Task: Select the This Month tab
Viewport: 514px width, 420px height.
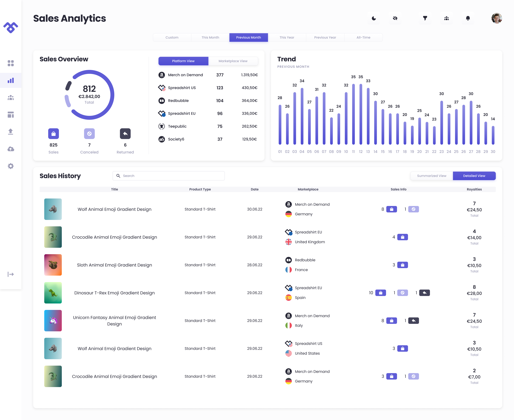Action: [x=210, y=37]
